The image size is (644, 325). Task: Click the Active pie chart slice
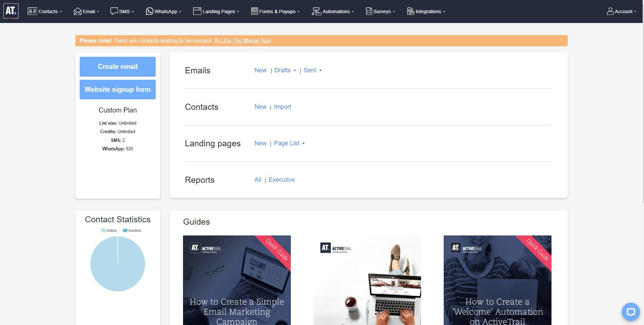tap(117, 267)
